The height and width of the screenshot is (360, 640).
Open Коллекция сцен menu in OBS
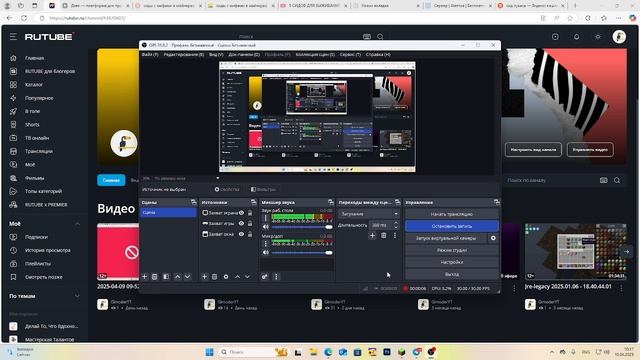coord(315,54)
